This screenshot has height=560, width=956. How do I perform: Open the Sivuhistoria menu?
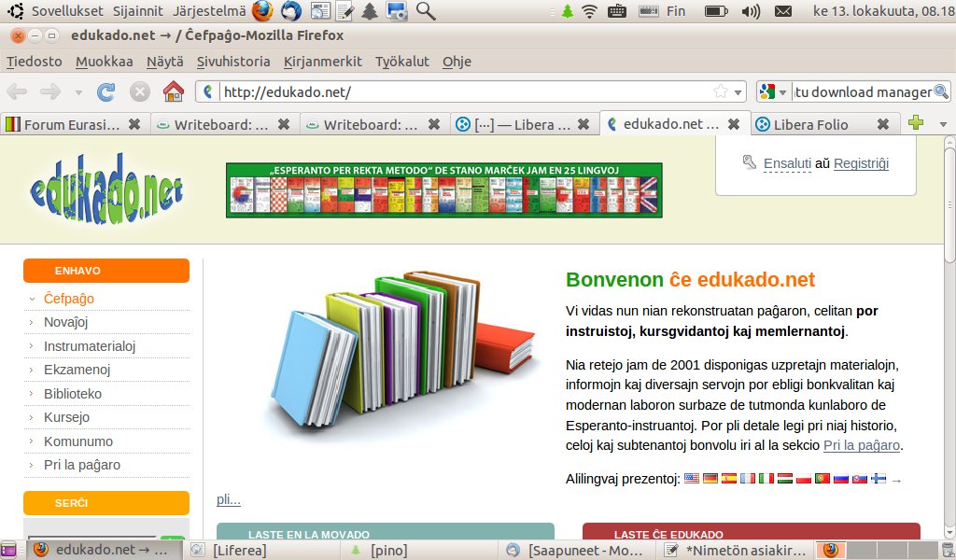[233, 62]
